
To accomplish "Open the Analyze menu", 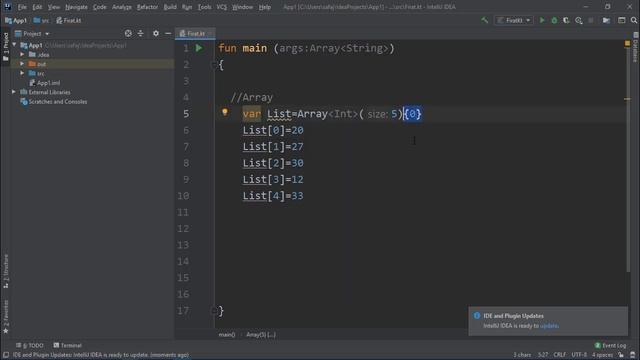I will coord(122,7).
